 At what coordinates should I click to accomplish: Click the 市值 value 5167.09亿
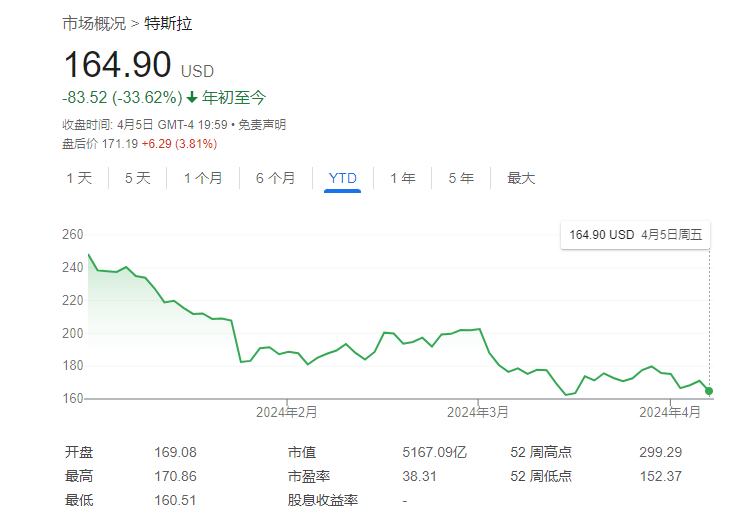click(x=434, y=452)
